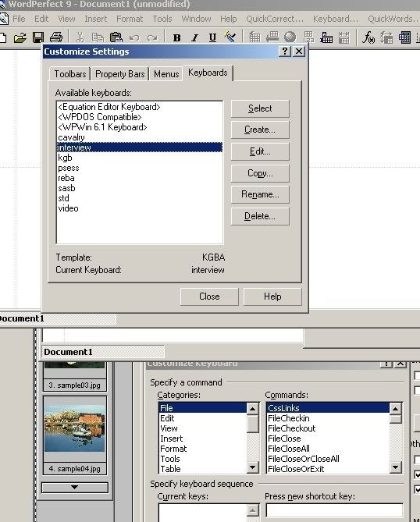Select the highlighted interview keyboard
Screen dimensions: 420x522
coord(140,147)
